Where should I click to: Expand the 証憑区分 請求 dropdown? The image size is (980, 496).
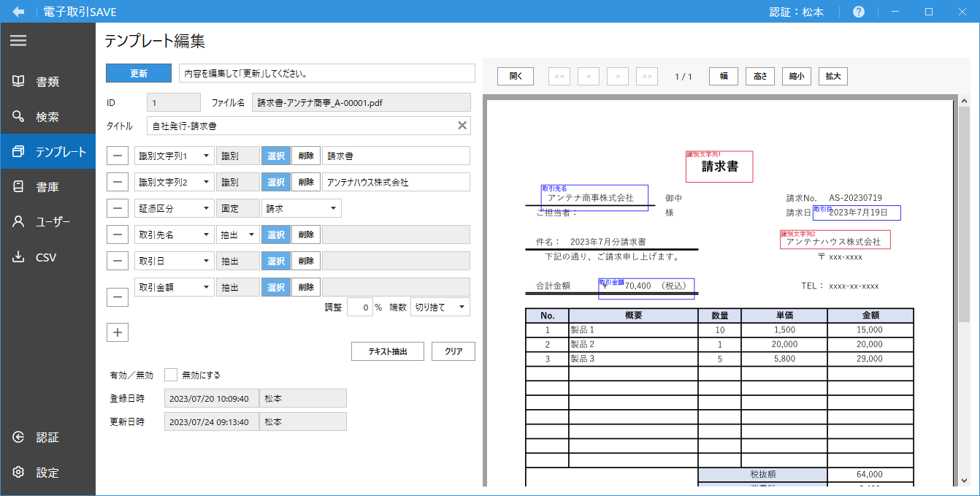301,208
